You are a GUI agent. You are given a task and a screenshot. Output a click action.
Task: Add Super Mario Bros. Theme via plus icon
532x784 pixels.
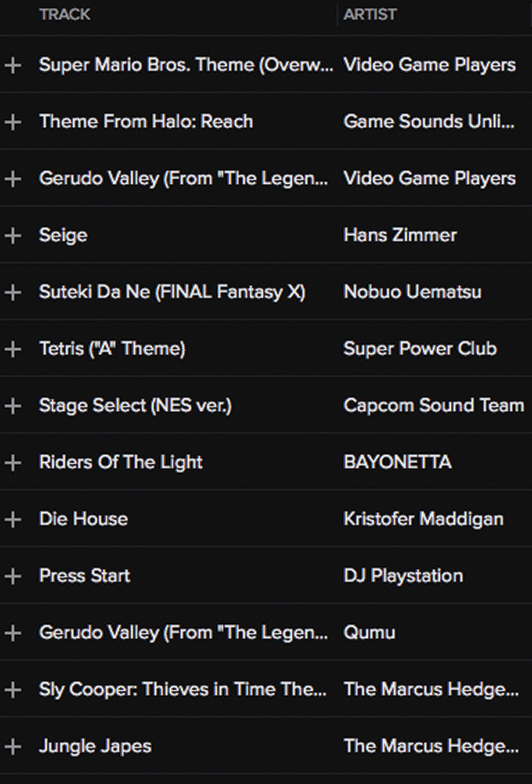13,65
